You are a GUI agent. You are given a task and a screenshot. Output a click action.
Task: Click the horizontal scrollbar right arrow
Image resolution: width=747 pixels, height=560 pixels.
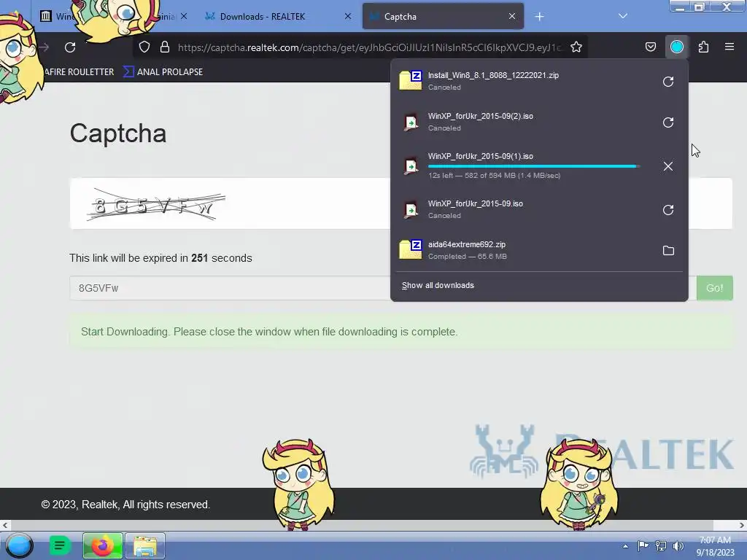741,525
